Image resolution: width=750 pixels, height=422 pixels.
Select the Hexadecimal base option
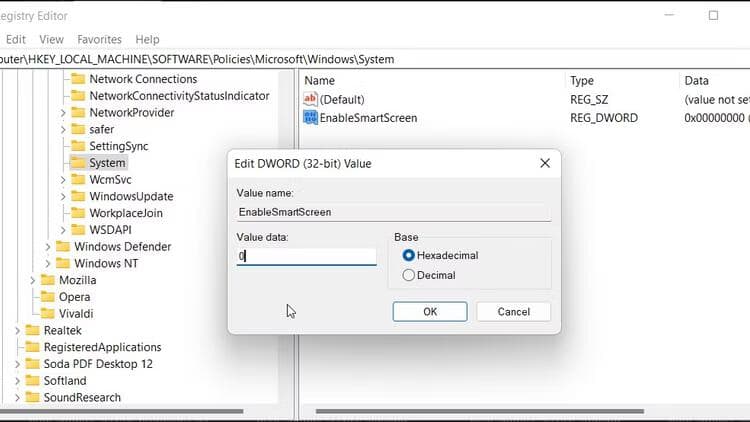[x=408, y=256]
